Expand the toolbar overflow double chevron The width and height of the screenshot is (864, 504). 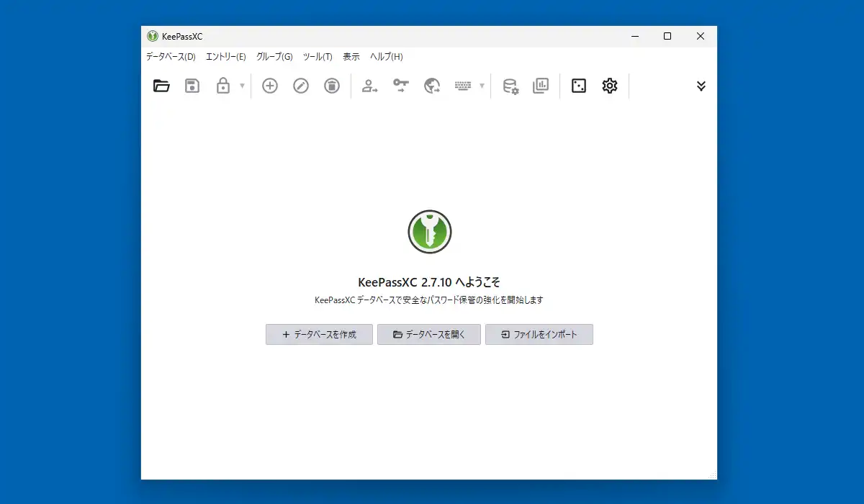coord(701,86)
